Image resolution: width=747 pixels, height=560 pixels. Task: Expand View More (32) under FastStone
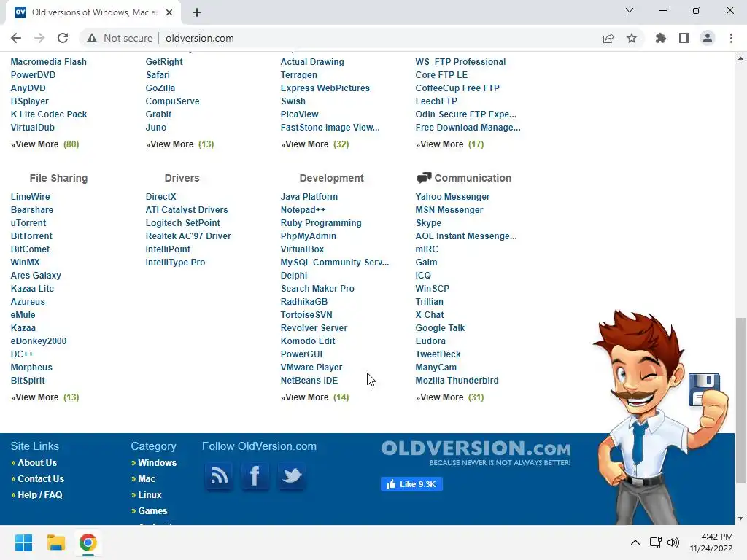pyautogui.click(x=314, y=144)
